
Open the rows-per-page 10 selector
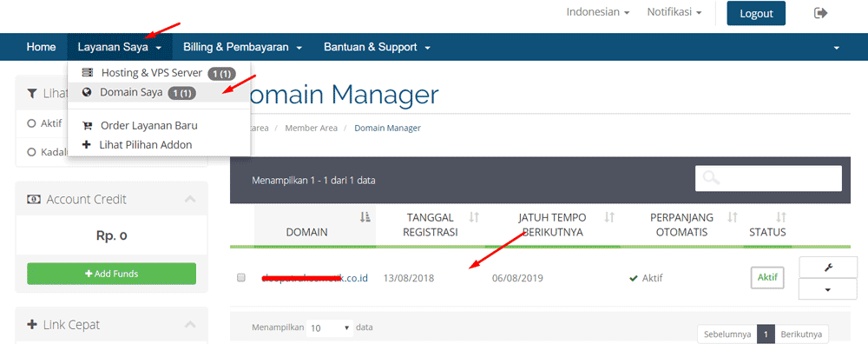331,328
